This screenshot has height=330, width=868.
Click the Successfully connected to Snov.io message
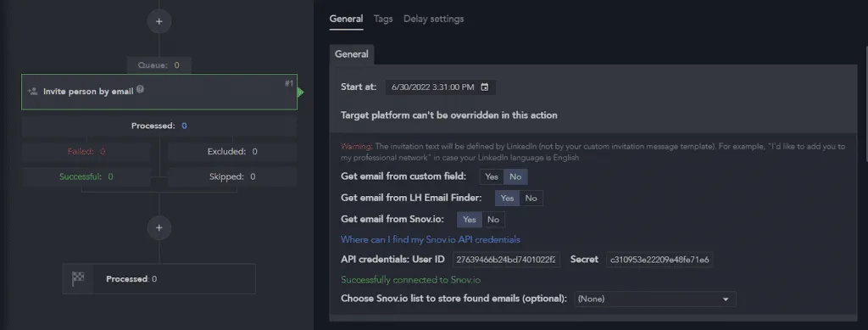point(411,280)
